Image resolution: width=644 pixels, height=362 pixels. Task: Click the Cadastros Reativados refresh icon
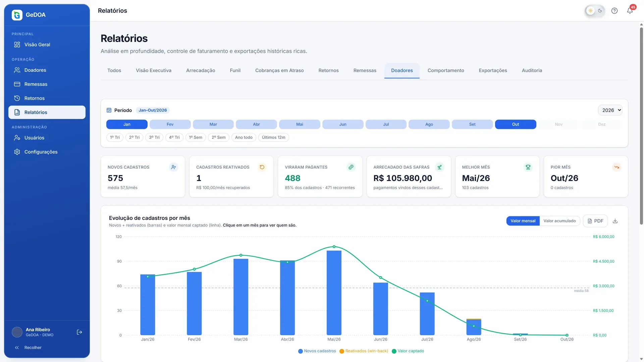tap(262, 167)
